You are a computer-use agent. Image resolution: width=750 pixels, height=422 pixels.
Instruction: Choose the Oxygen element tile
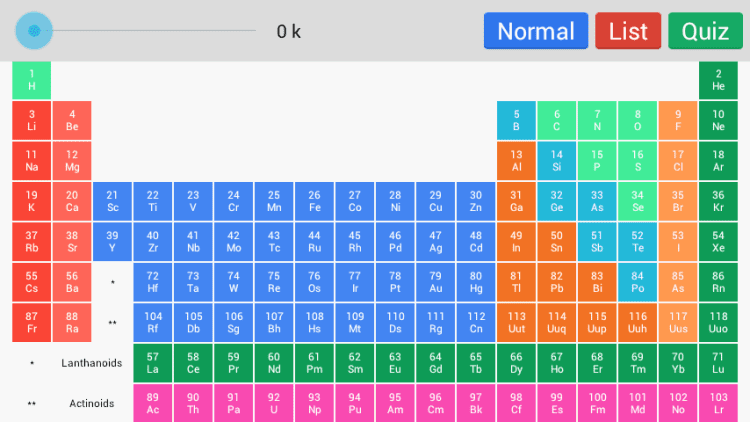[x=637, y=120]
